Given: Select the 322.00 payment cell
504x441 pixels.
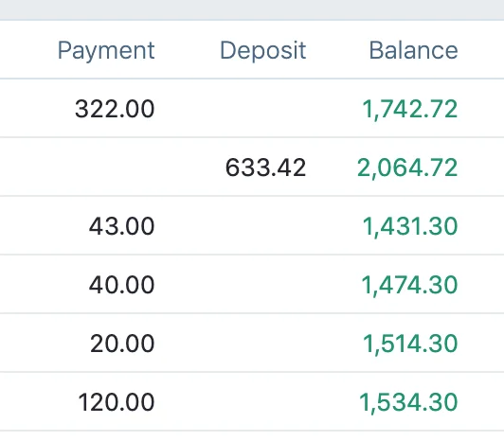Looking at the screenshot, I should 115,109.
